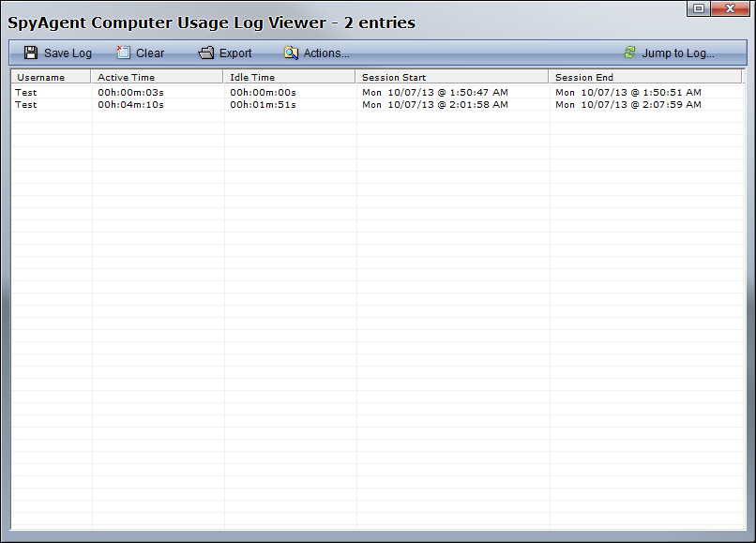
Task: Click the 2:07:59 AM session end cell
Action: point(627,105)
